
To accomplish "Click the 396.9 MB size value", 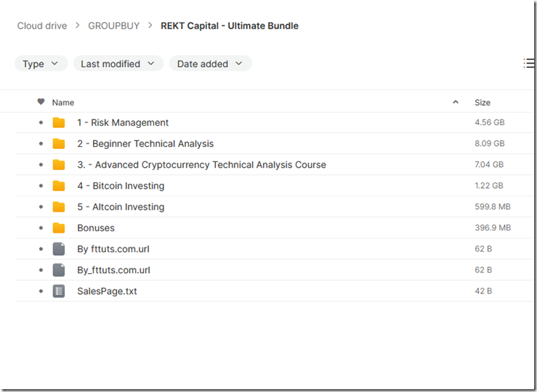I will click(x=493, y=228).
